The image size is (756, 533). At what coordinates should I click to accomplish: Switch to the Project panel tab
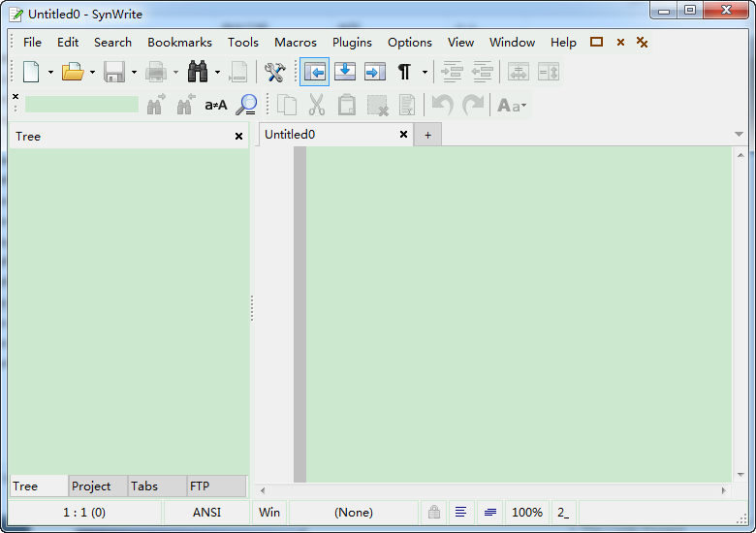tap(98, 486)
